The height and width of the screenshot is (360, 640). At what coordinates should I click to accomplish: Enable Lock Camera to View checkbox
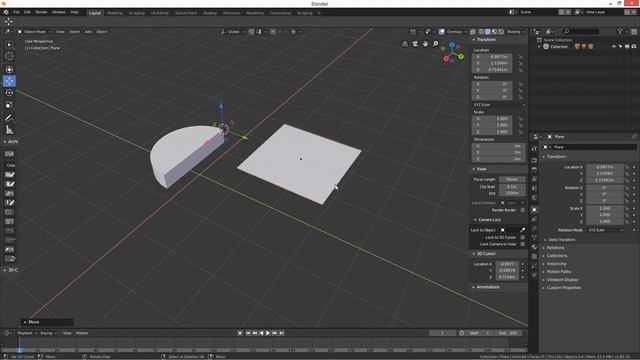[522, 244]
